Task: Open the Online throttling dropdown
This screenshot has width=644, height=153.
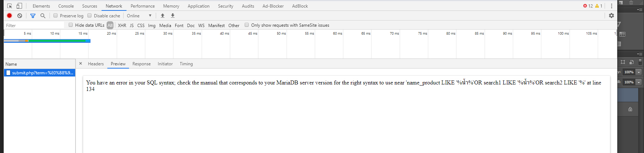Action: (139, 16)
